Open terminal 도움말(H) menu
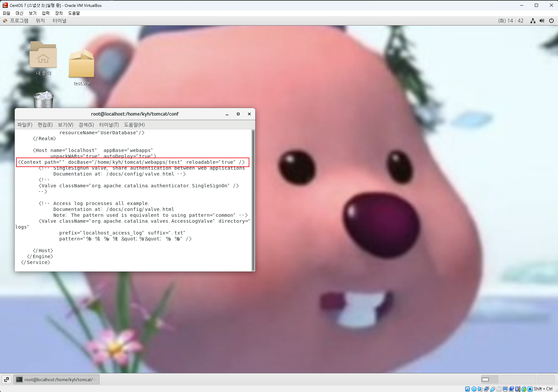This screenshot has width=558, height=392. pos(134,125)
